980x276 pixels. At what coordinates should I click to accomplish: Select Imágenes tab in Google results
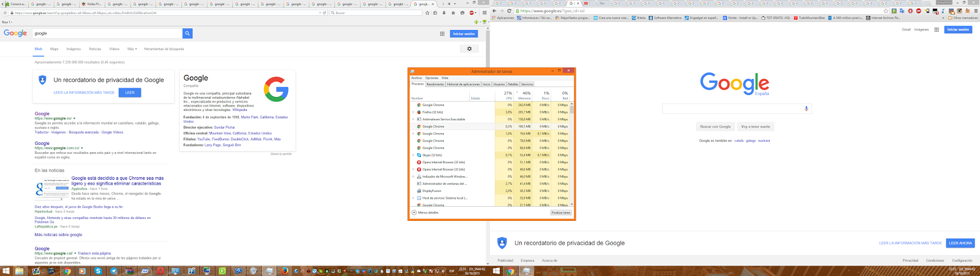[73, 49]
